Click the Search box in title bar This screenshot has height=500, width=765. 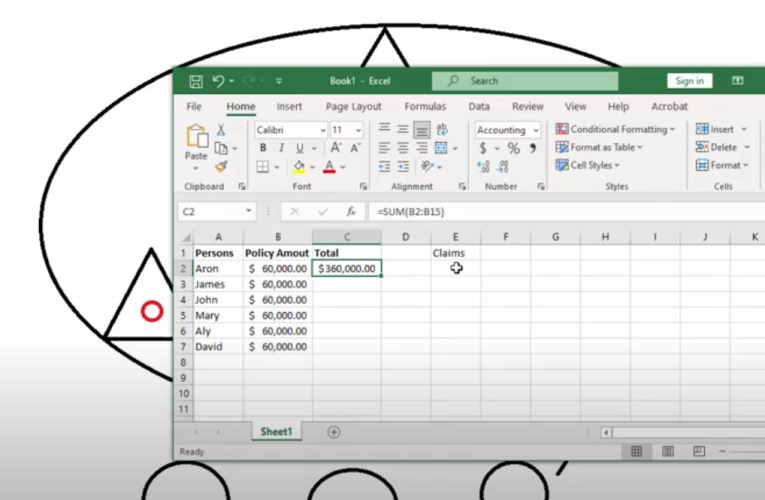(525, 81)
